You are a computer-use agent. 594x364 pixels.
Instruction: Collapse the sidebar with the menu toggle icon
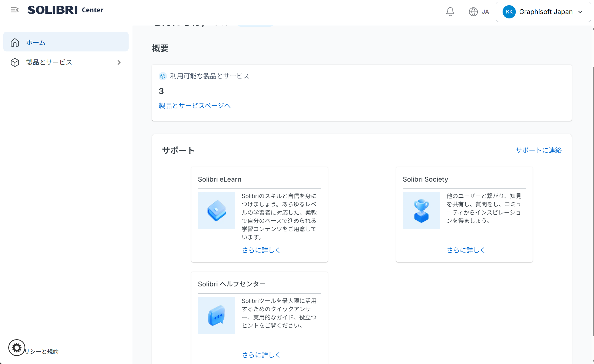(15, 10)
